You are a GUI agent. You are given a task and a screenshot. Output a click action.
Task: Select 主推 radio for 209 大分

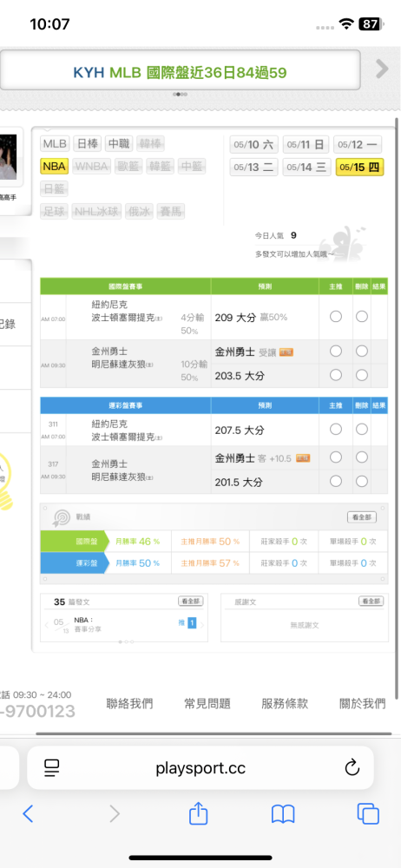tap(336, 317)
